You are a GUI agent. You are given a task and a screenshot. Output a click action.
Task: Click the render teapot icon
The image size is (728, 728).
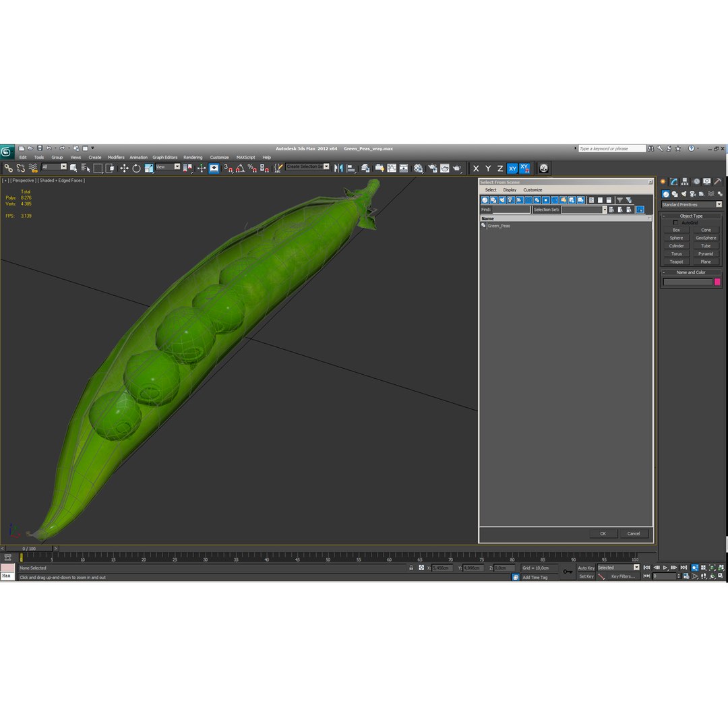pyautogui.click(x=457, y=168)
